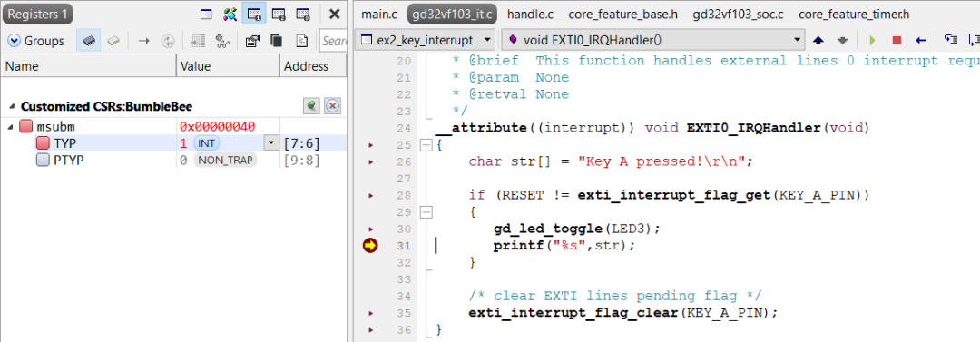
Task: Click the Value column header
Action: pos(228,65)
